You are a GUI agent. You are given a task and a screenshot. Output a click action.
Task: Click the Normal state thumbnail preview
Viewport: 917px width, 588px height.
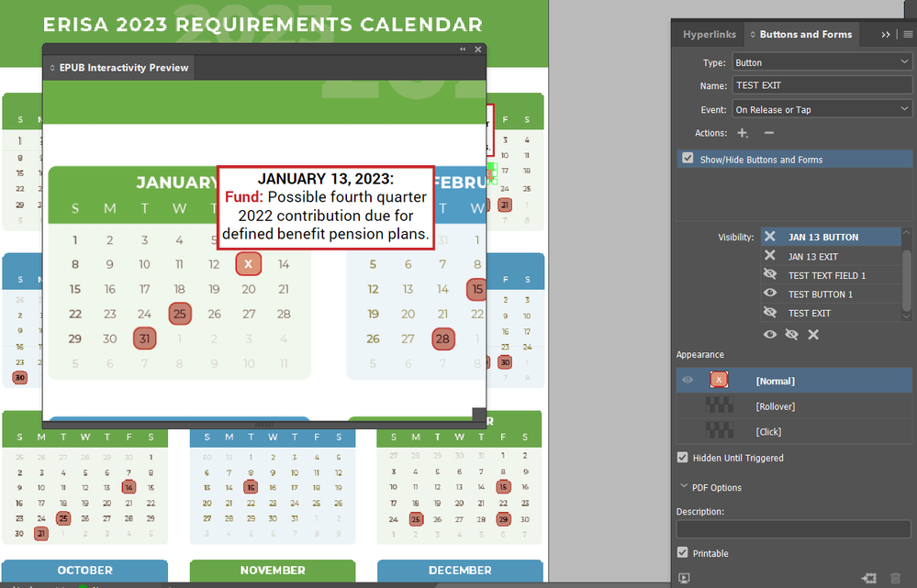(x=720, y=381)
